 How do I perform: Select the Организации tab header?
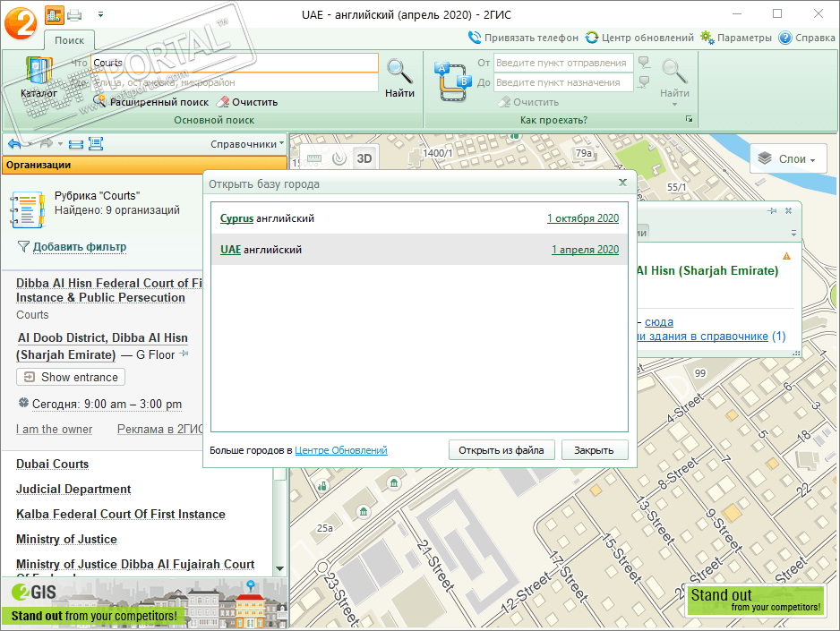tap(145, 165)
